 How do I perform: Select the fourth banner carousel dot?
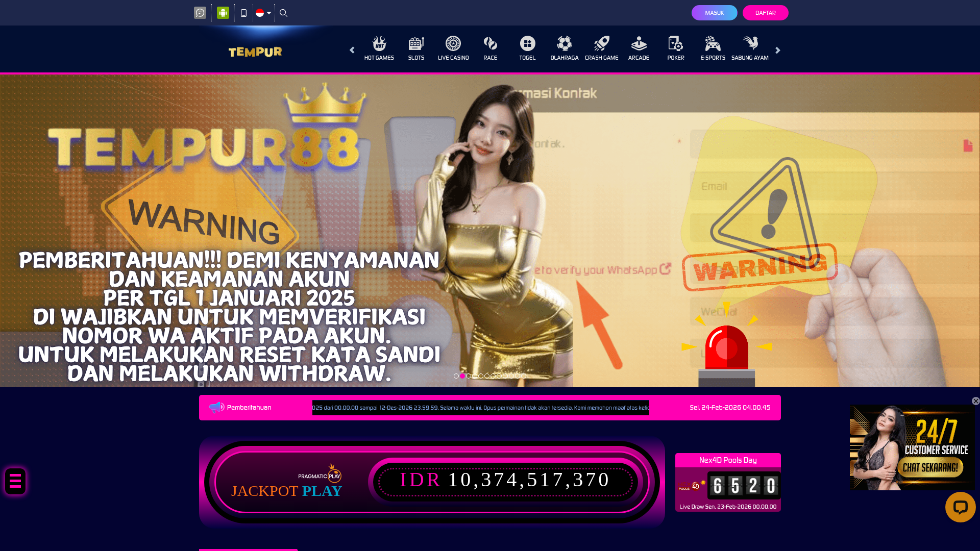[475, 376]
